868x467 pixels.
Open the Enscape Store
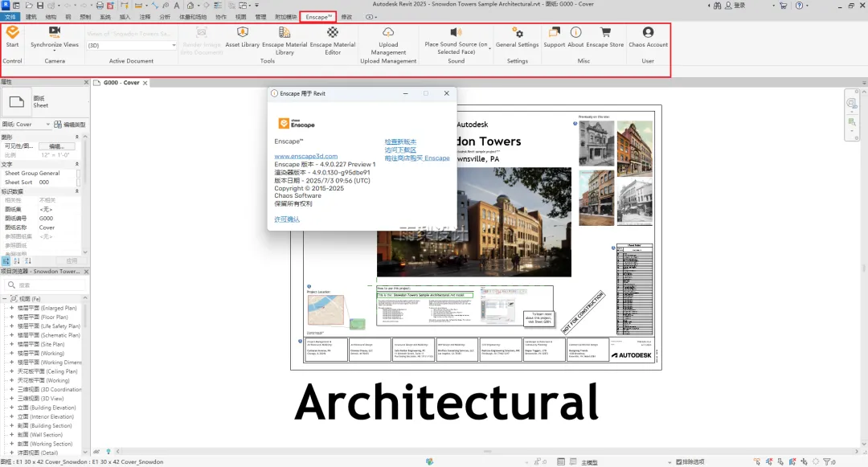[x=605, y=36]
